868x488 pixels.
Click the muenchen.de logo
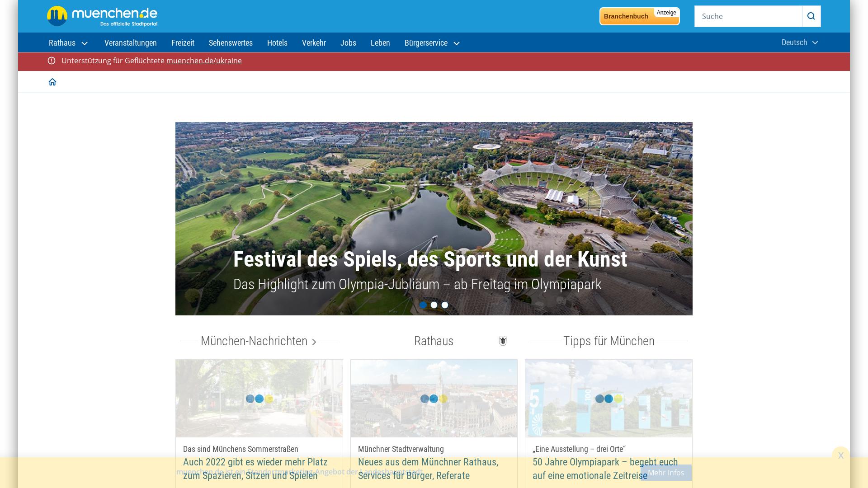click(102, 16)
